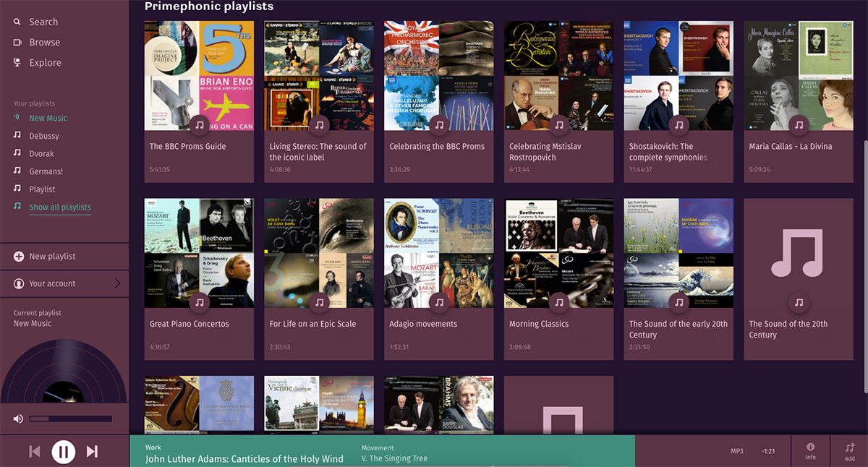The width and height of the screenshot is (868, 467).
Task: Click the MP3 quality label
Action: [737, 452]
